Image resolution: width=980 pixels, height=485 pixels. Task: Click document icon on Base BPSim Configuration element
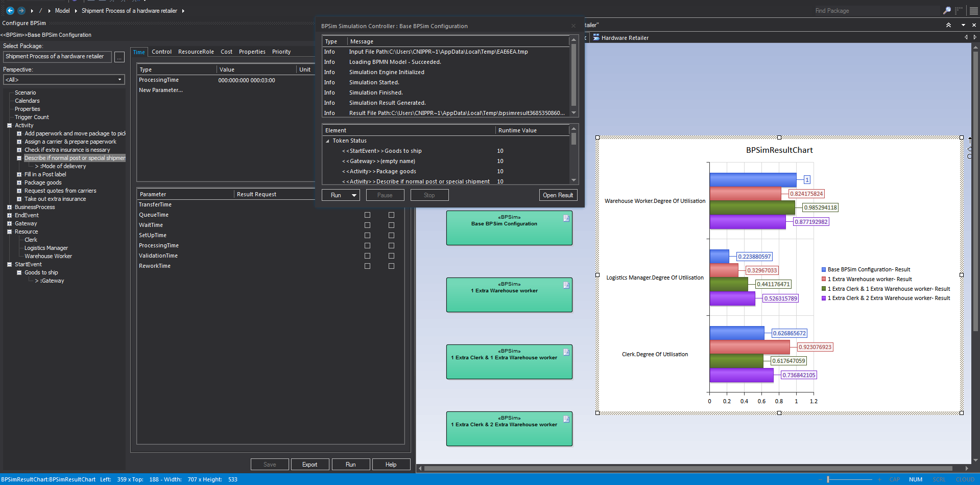[566, 218]
